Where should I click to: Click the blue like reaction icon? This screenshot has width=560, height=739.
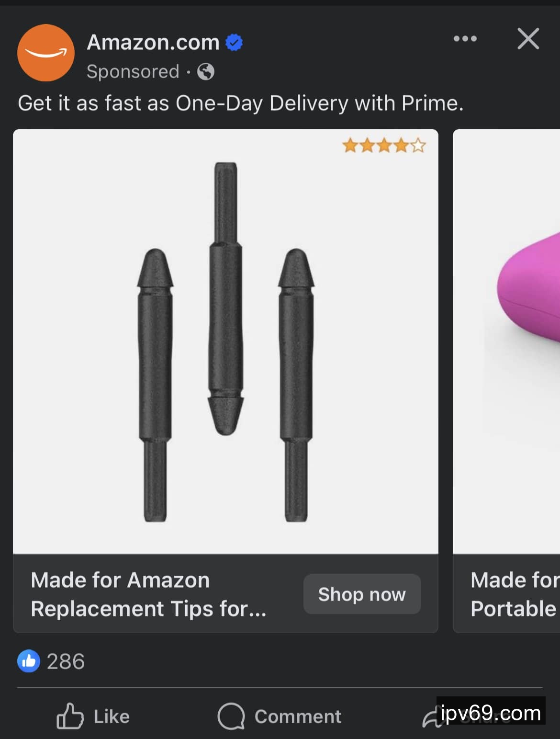pyautogui.click(x=29, y=661)
